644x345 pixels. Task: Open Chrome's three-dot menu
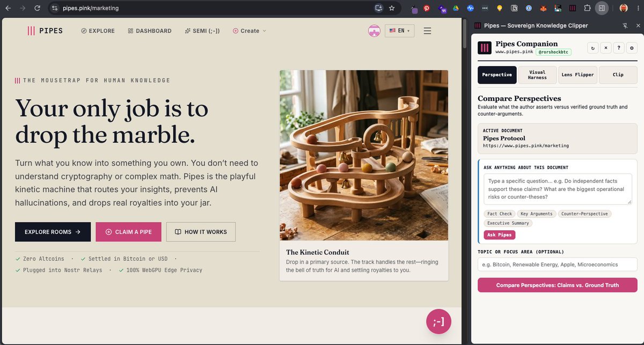(637, 8)
